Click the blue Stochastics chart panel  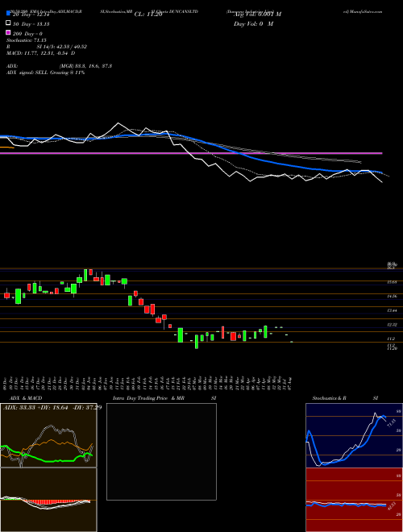pyautogui.click(x=354, y=435)
